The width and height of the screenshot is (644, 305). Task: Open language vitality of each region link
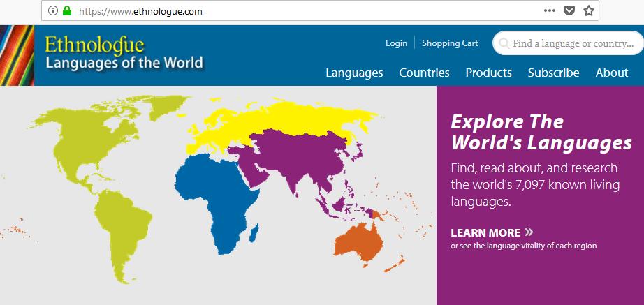pyautogui.click(x=524, y=246)
